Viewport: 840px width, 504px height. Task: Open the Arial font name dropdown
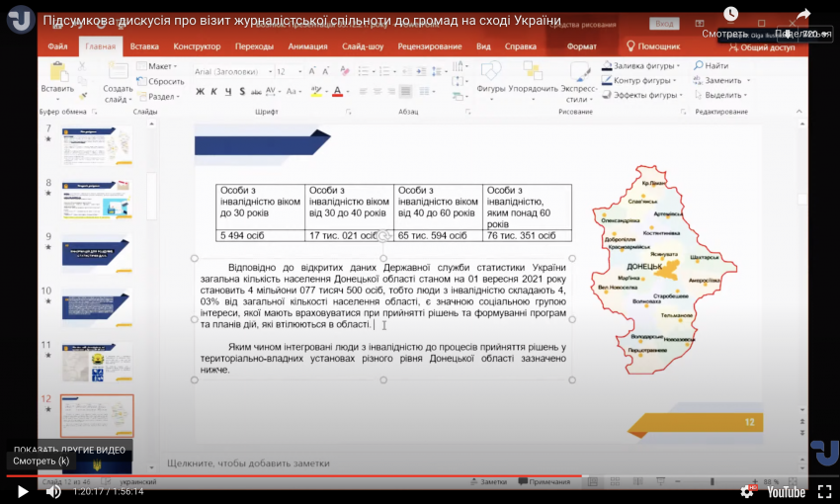click(x=233, y=71)
